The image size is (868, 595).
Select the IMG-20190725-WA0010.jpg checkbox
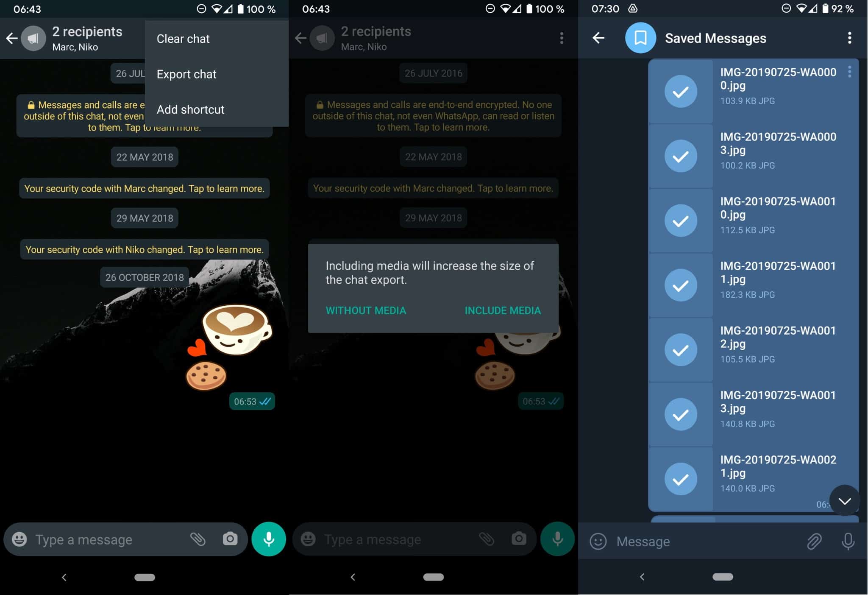679,221
